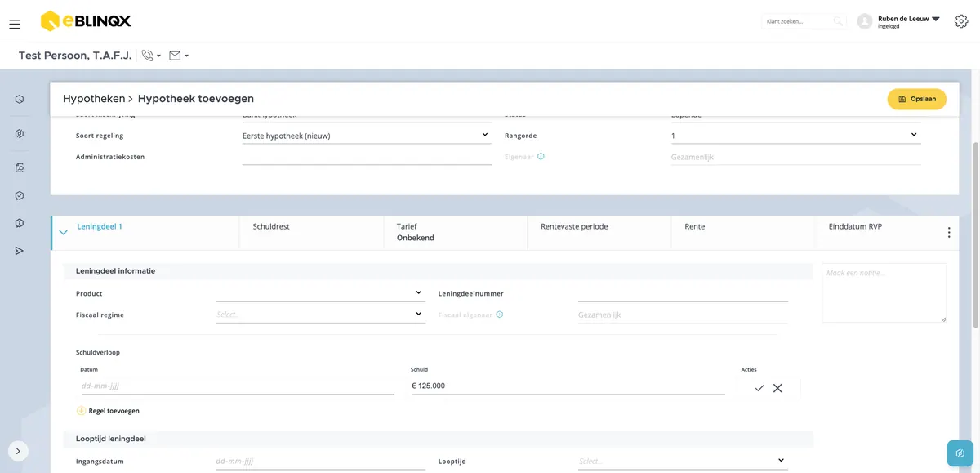Image resolution: width=980 pixels, height=473 pixels.
Task: Open the hexagon clock sidebar icon
Action: 20,100
